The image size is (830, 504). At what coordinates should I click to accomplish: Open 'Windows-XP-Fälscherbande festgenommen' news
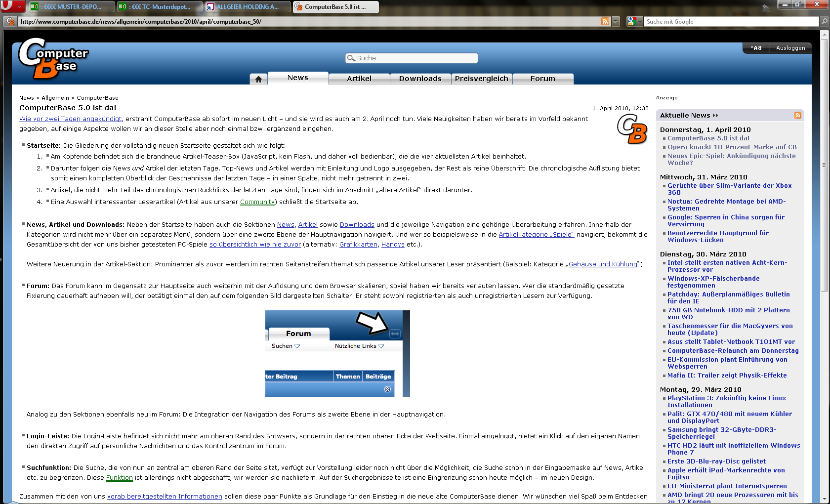tap(713, 282)
